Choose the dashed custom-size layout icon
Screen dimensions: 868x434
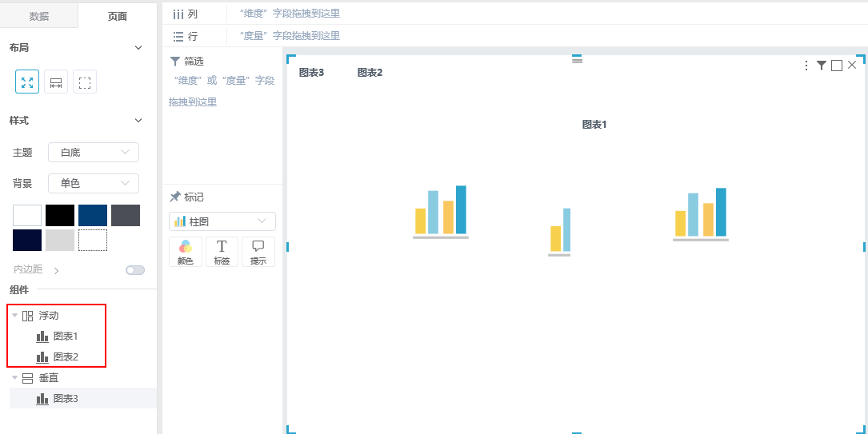click(85, 82)
